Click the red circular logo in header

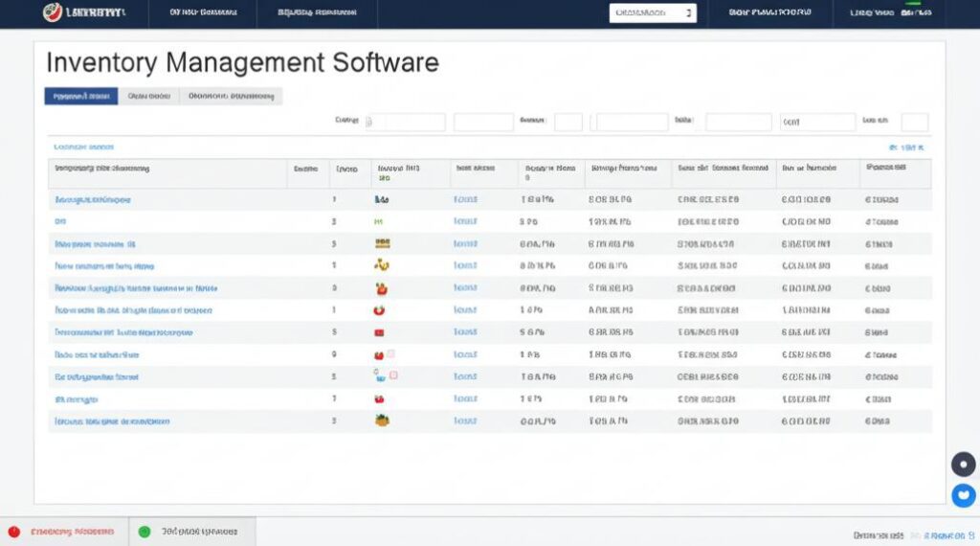(53, 12)
